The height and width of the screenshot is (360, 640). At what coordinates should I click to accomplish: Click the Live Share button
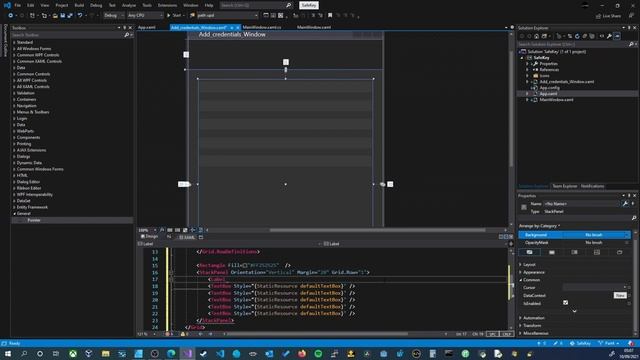[608, 16]
